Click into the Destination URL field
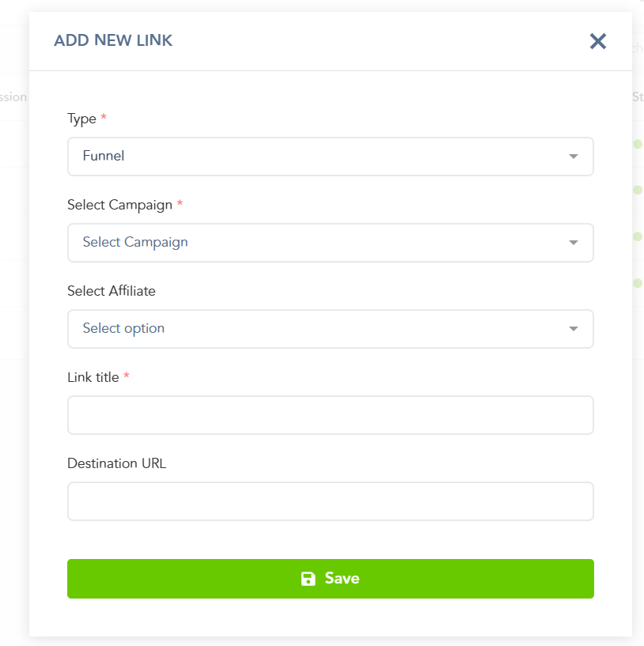This screenshot has width=644, height=646. 330,501
